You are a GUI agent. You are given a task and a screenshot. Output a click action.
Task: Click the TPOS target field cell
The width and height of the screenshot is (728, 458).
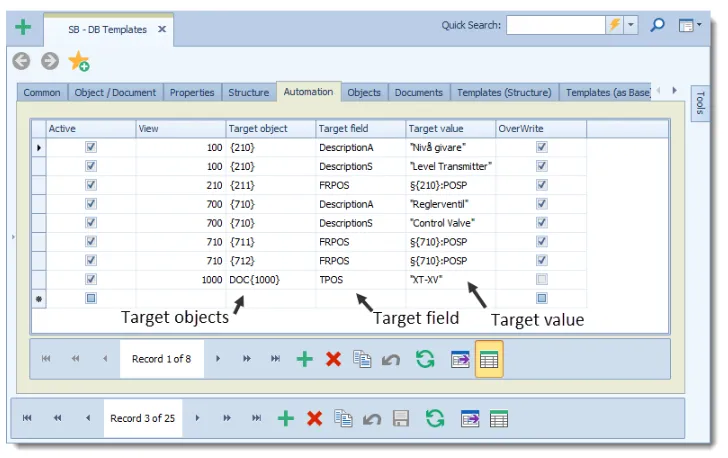[361, 280]
